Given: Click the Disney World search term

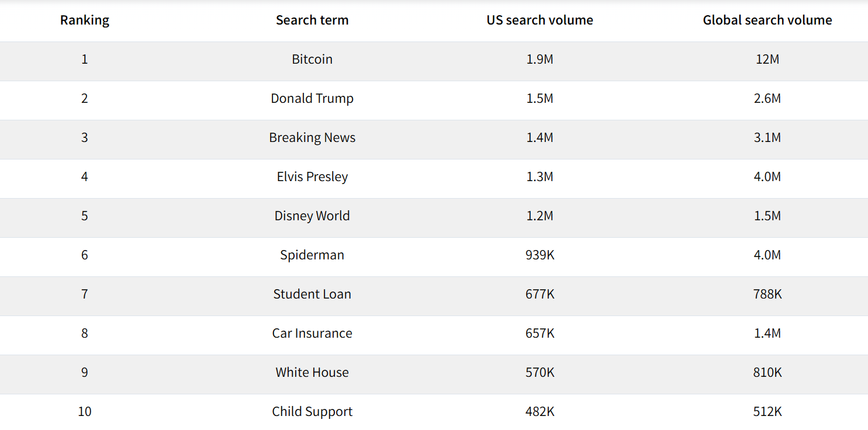Looking at the screenshot, I should click(x=312, y=216).
